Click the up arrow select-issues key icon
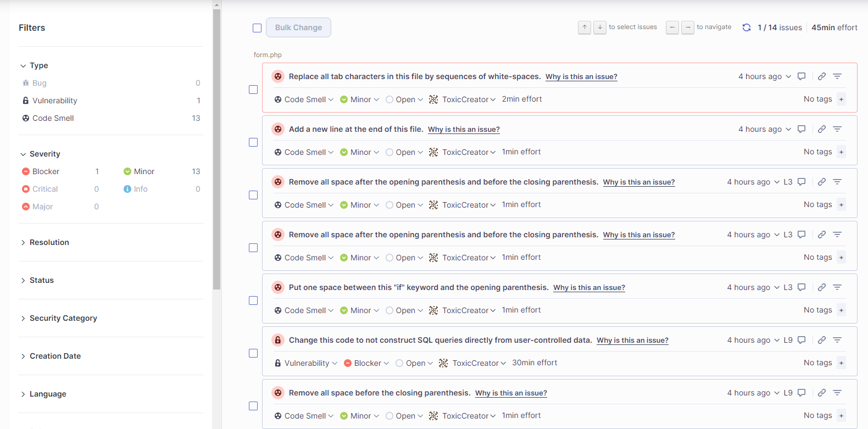The width and height of the screenshot is (868, 429). [x=585, y=27]
